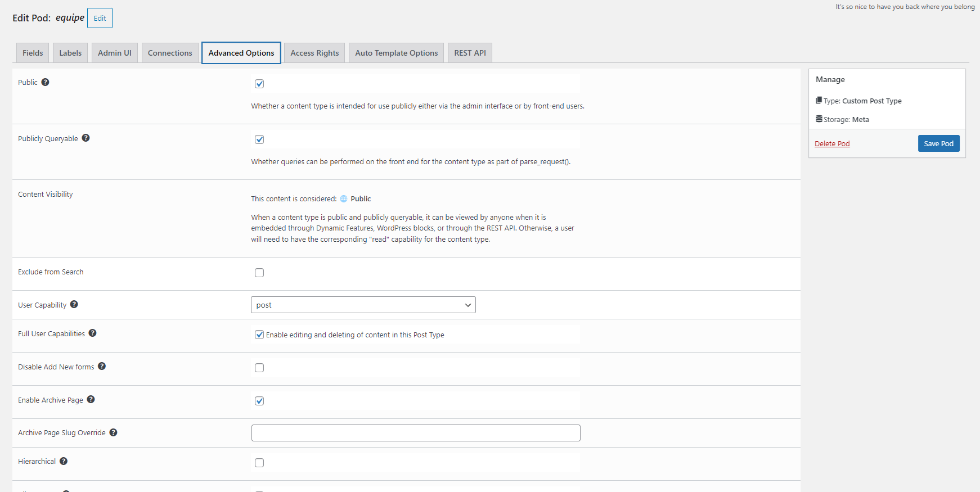Click the Exclude from Search label

[x=51, y=272]
